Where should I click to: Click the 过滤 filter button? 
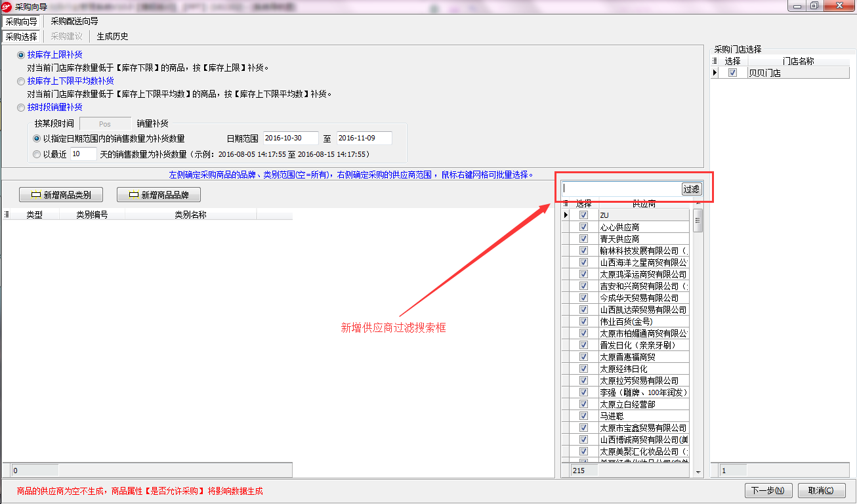[692, 189]
